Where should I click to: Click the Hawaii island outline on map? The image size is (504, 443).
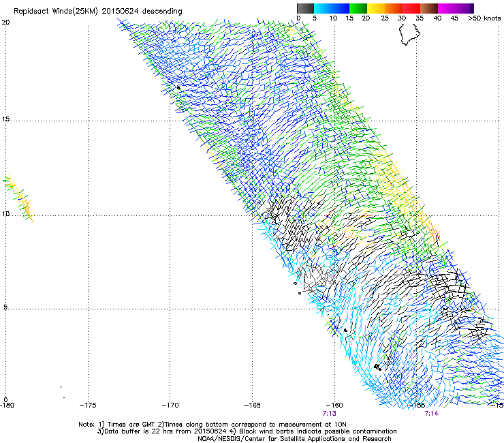[x=409, y=34]
